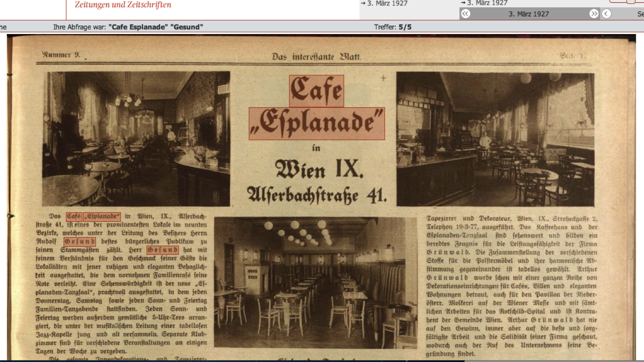The image size is (644, 362).
Task: Jump to next issue with double-right arrow
Action: pyautogui.click(x=594, y=14)
